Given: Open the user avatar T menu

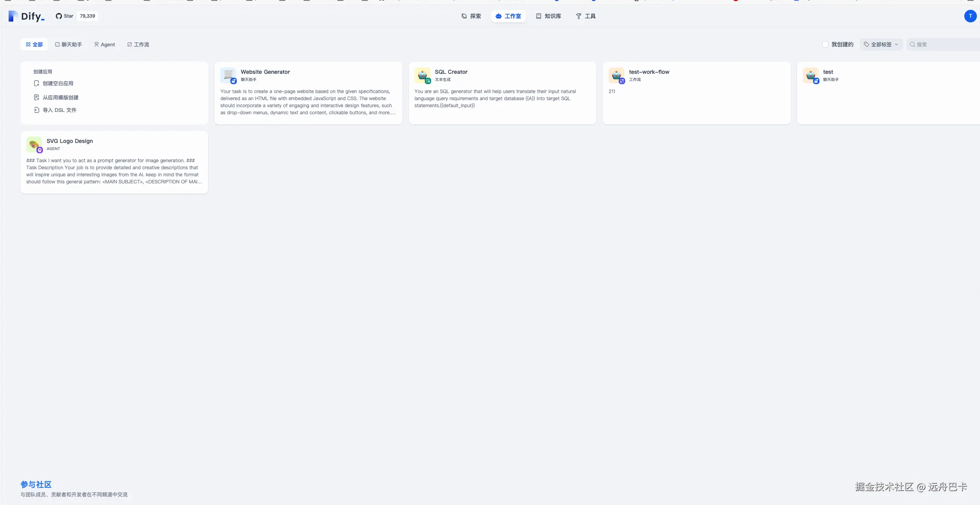Looking at the screenshot, I should coord(970,16).
